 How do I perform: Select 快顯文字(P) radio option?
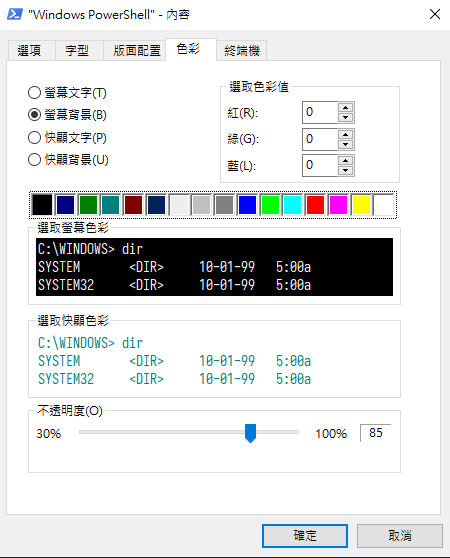[x=67, y=137]
